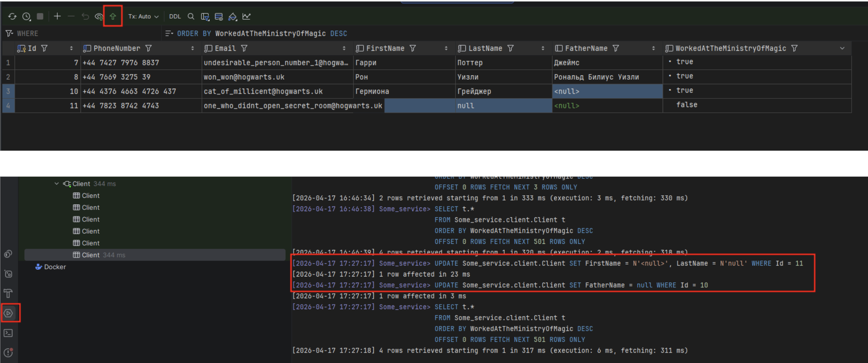The image size is (868, 363).
Task: Select the Docker services node
Action: [50, 267]
